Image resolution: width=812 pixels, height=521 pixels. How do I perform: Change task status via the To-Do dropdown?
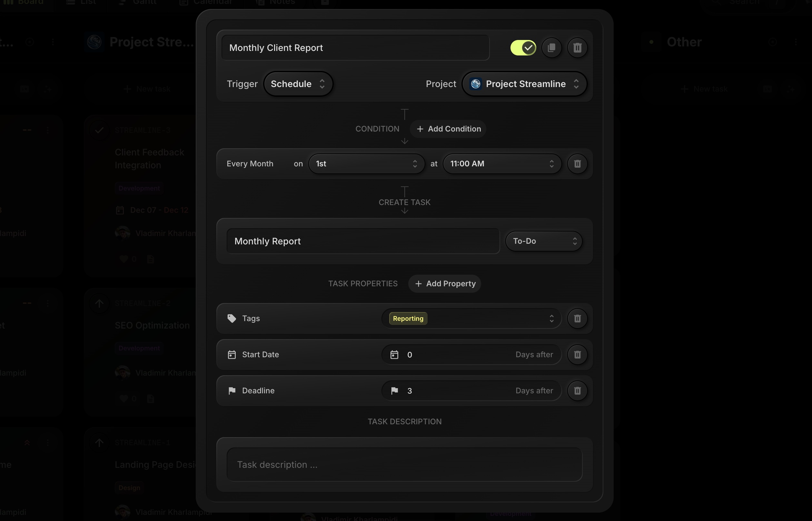pyautogui.click(x=543, y=241)
